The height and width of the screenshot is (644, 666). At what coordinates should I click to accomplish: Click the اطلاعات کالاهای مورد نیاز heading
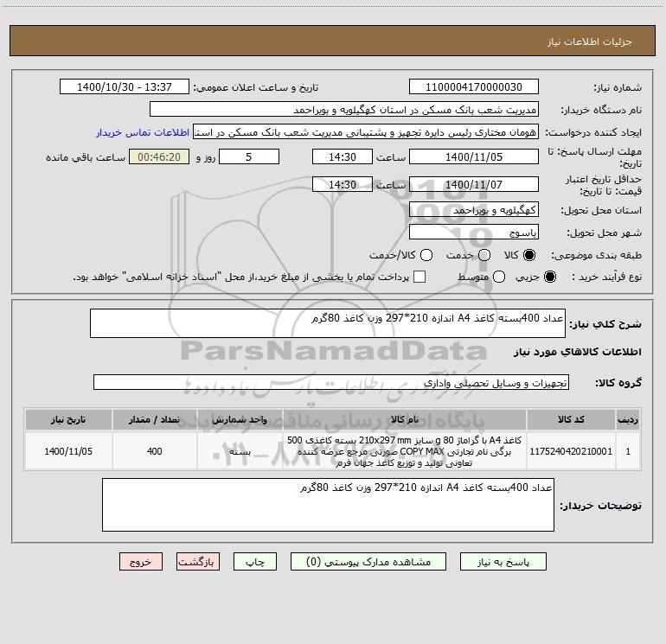click(577, 352)
